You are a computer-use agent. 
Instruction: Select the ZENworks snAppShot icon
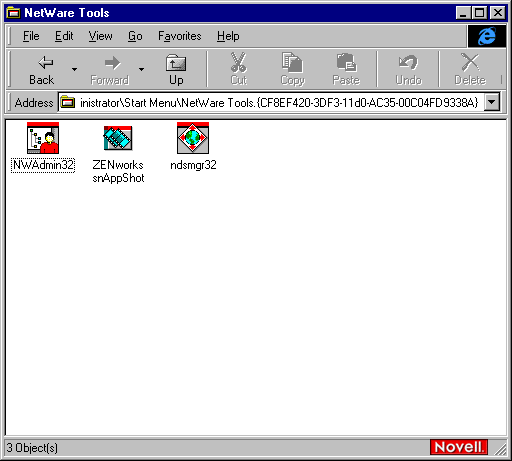click(x=118, y=138)
